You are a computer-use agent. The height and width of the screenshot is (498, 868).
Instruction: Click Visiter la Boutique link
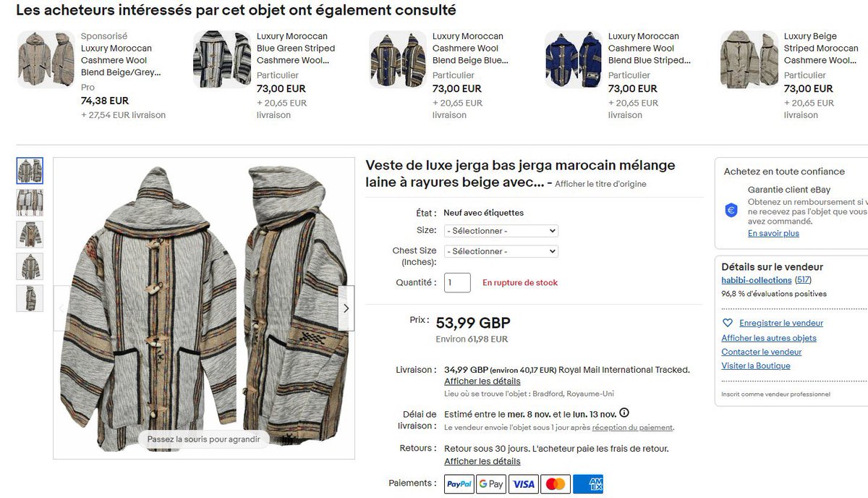pyautogui.click(x=756, y=366)
